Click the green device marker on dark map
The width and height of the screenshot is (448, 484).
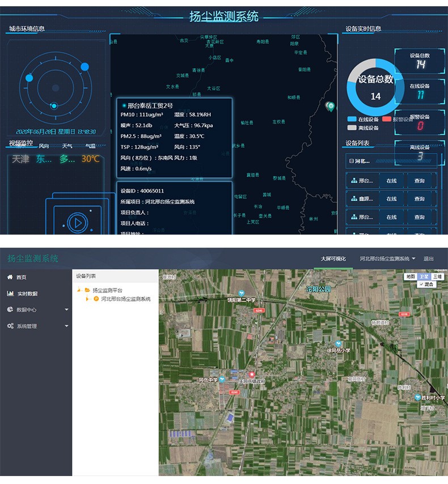click(329, 106)
